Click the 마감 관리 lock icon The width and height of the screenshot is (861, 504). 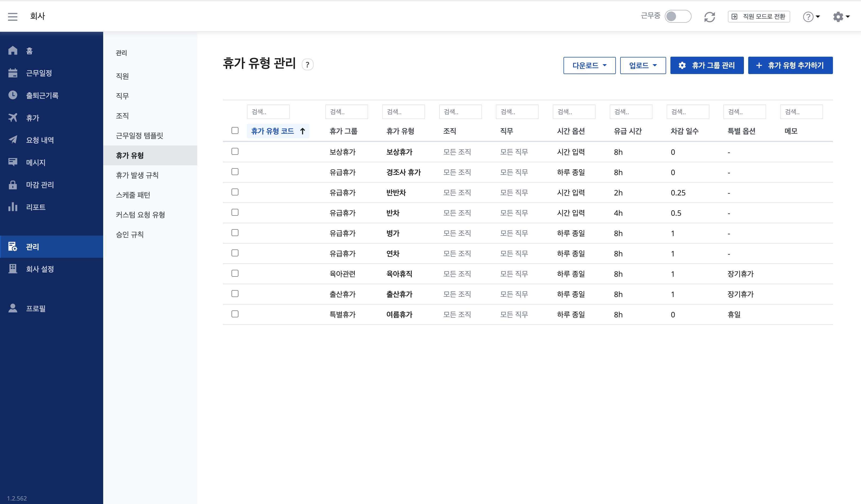tap(13, 185)
